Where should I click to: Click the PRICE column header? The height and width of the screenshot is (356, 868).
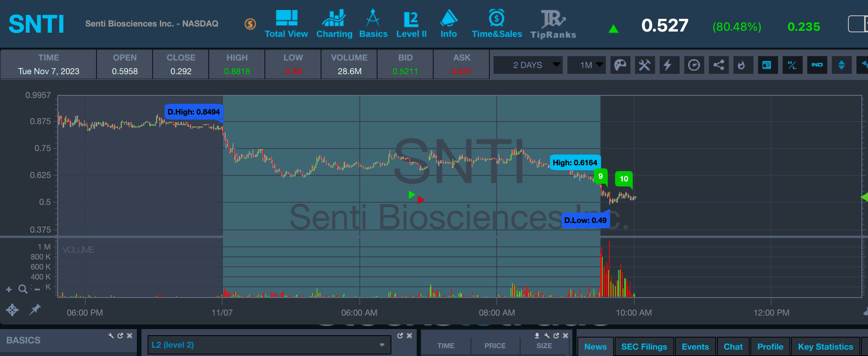[x=495, y=346]
